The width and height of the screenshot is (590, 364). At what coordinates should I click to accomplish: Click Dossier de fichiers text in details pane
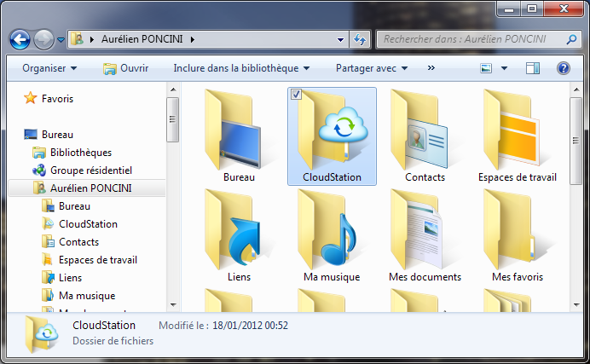[113, 341]
